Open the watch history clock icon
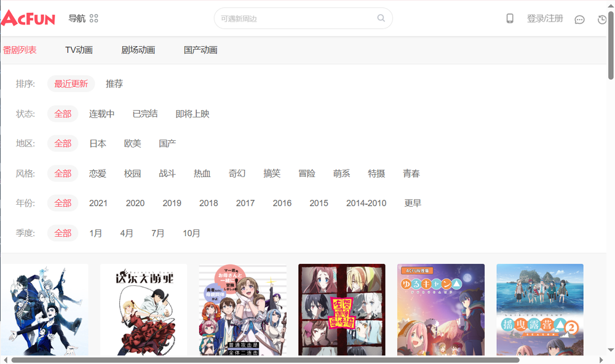 pos(601,19)
